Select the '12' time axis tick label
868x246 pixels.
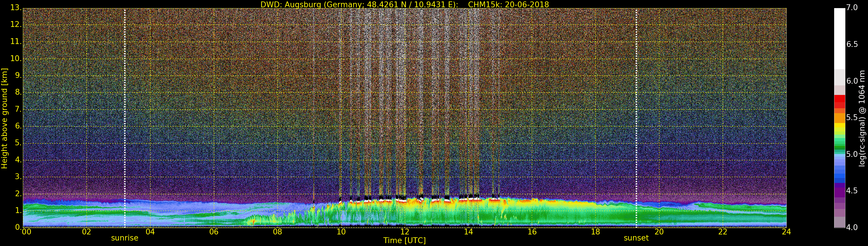[405, 232]
